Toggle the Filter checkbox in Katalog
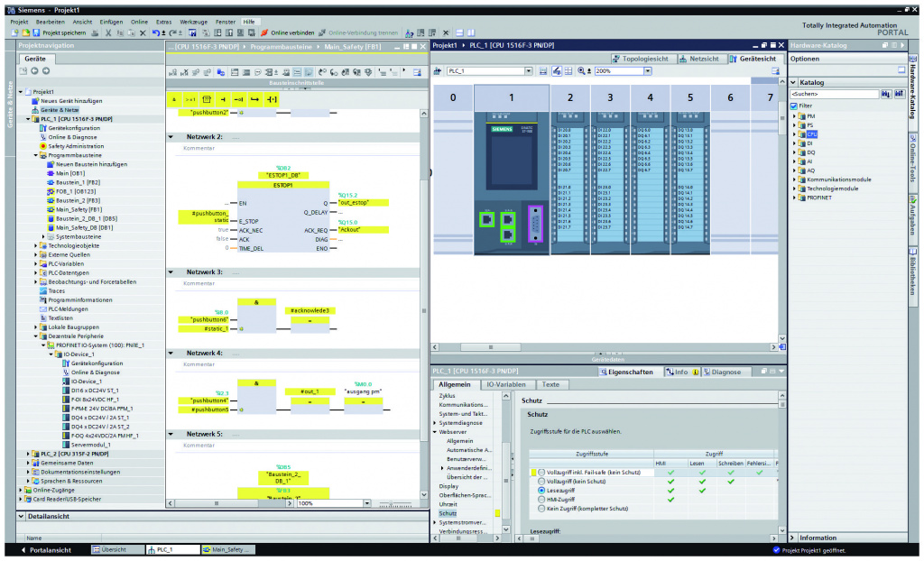The width and height of the screenshot is (924, 561). [x=794, y=106]
